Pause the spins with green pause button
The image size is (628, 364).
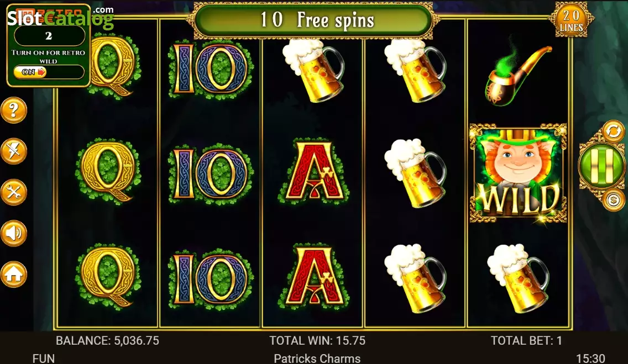click(601, 165)
